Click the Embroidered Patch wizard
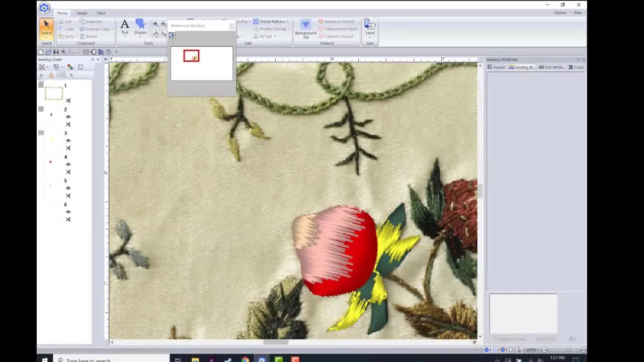Viewport: 644px width, 362px height. point(338,29)
